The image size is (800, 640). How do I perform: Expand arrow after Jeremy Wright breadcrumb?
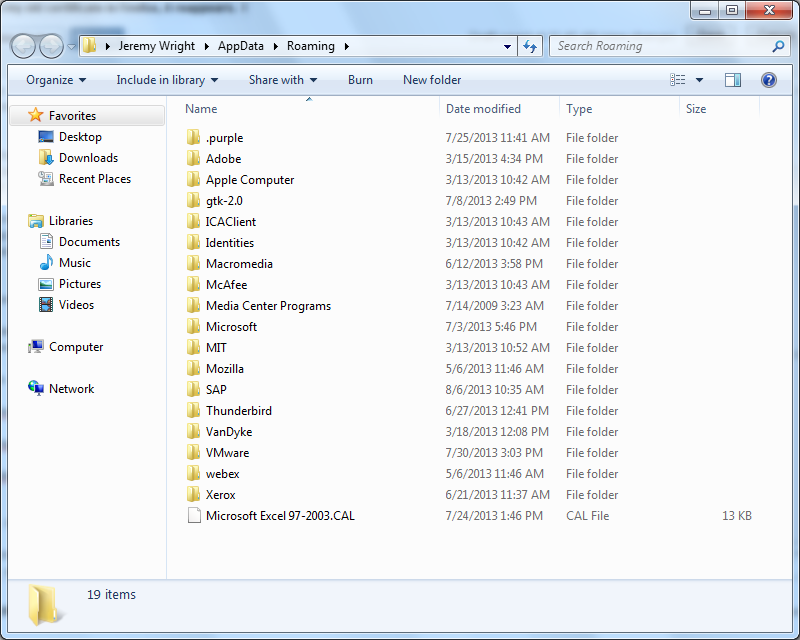[207, 46]
